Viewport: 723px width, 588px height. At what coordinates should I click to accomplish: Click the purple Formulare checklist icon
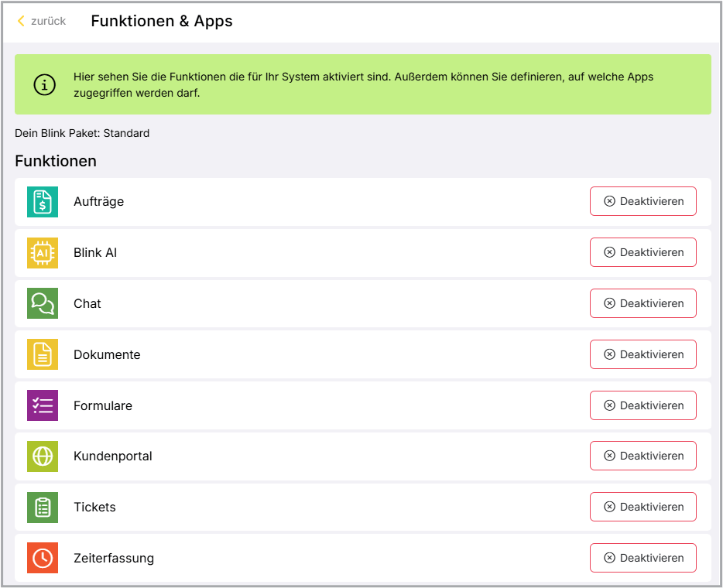pos(43,405)
